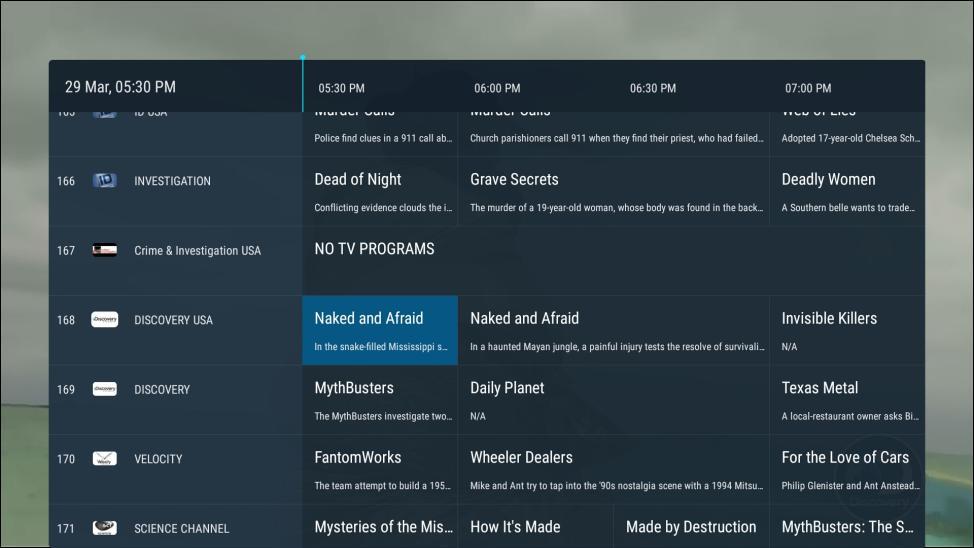Open Grave Secrets program

click(614, 191)
